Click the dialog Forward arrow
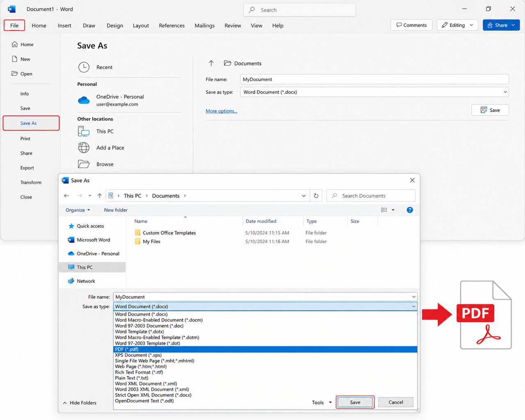Viewport: 525px width, 420px height. pyautogui.click(x=80, y=196)
